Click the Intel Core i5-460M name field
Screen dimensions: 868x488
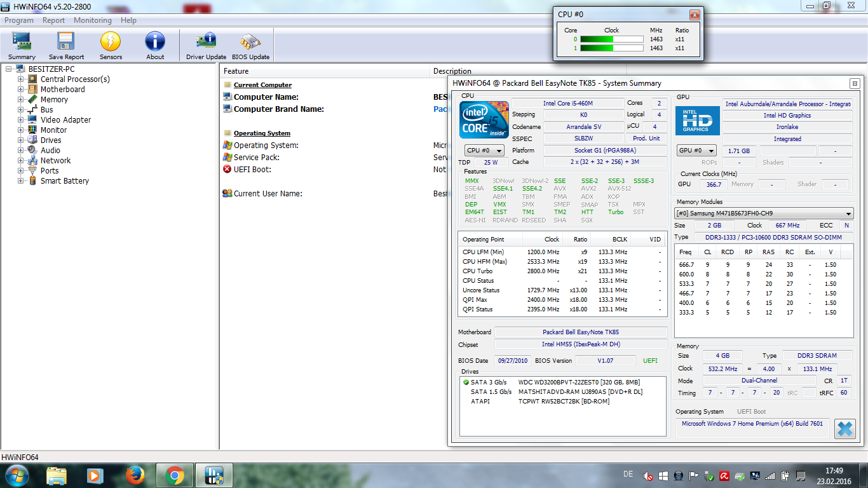click(x=567, y=103)
